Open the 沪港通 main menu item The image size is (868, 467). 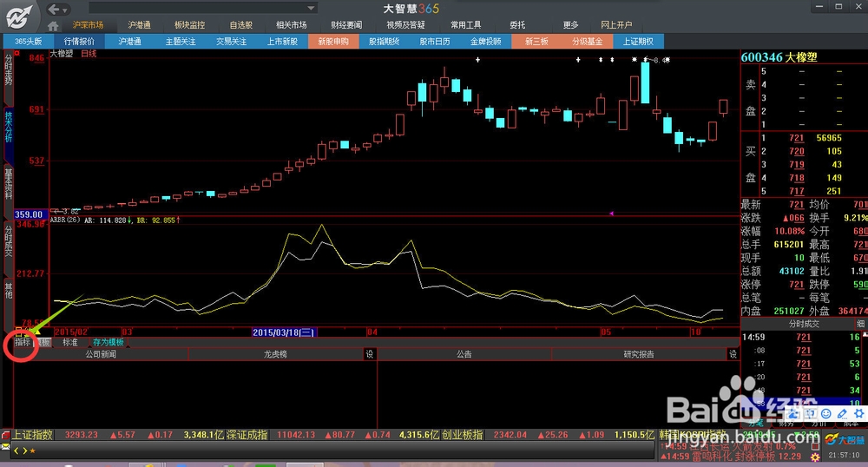(139, 25)
